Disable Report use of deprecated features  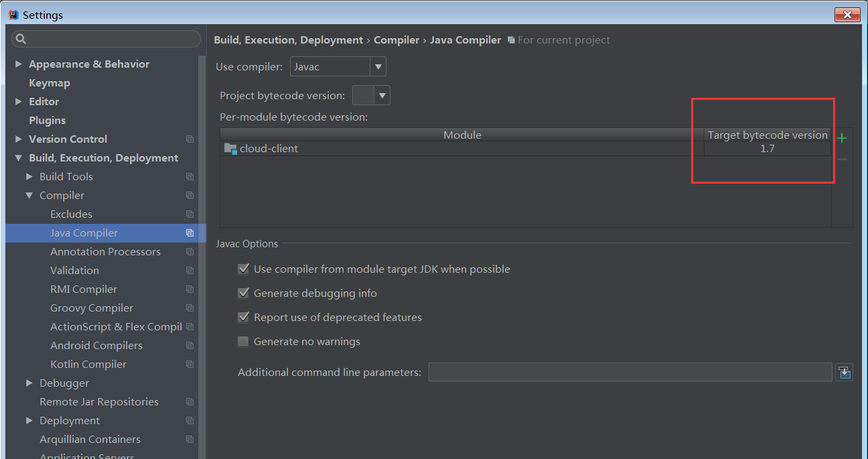tap(243, 317)
